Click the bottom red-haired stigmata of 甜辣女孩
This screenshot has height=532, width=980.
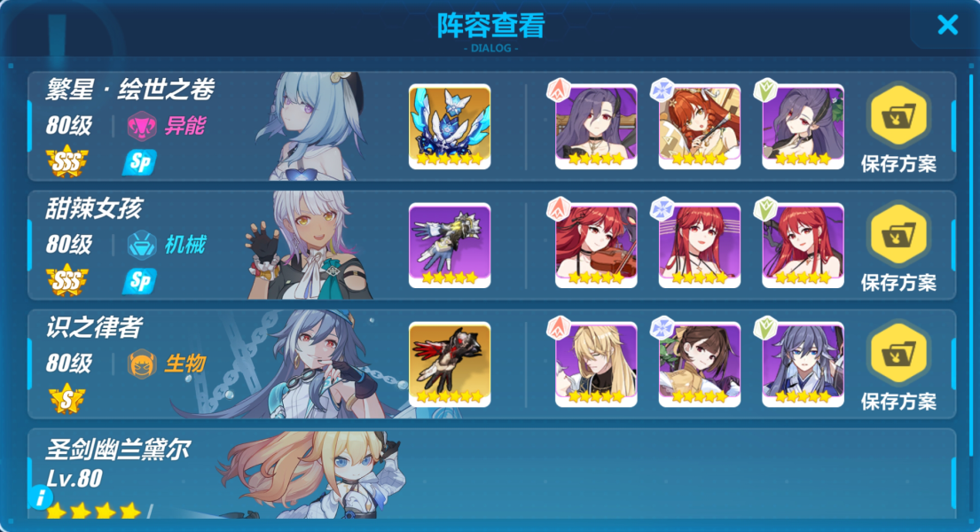coord(804,246)
